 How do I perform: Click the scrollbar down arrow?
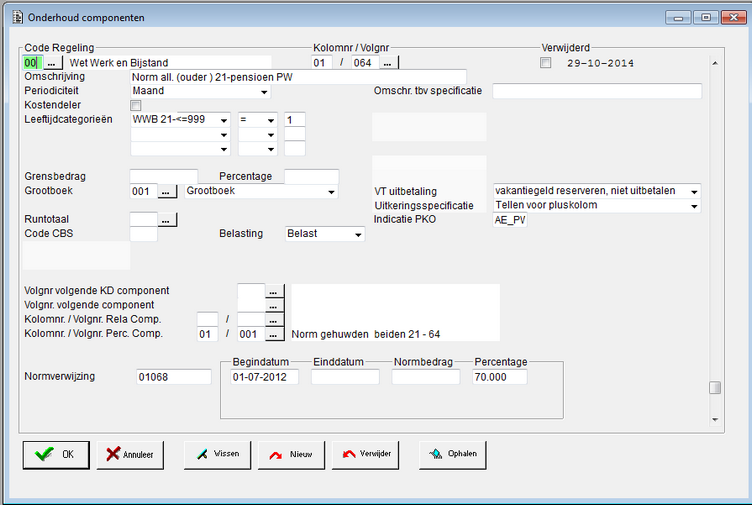[x=715, y=419]
